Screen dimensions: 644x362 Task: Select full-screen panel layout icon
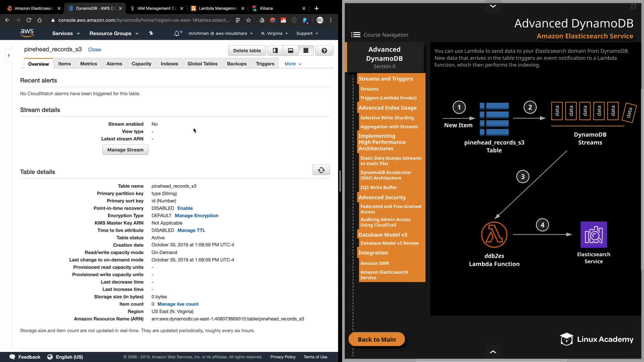coord(306,51)
